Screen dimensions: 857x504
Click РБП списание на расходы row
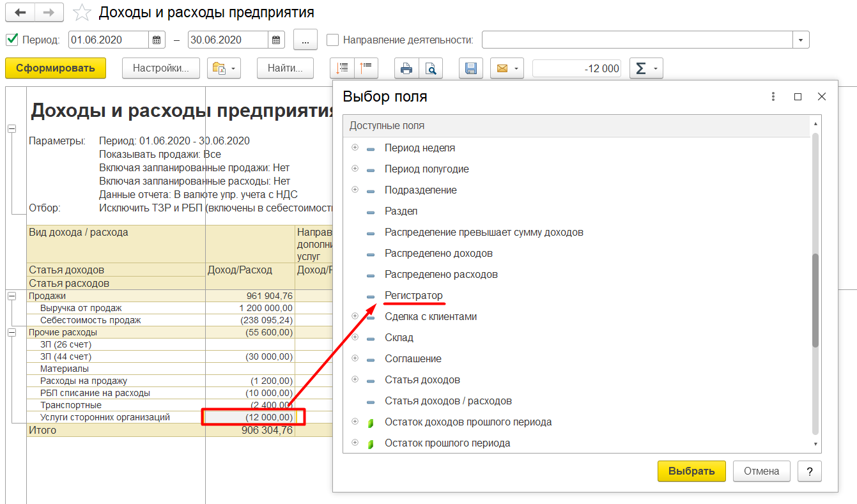(x=95, y=393)
